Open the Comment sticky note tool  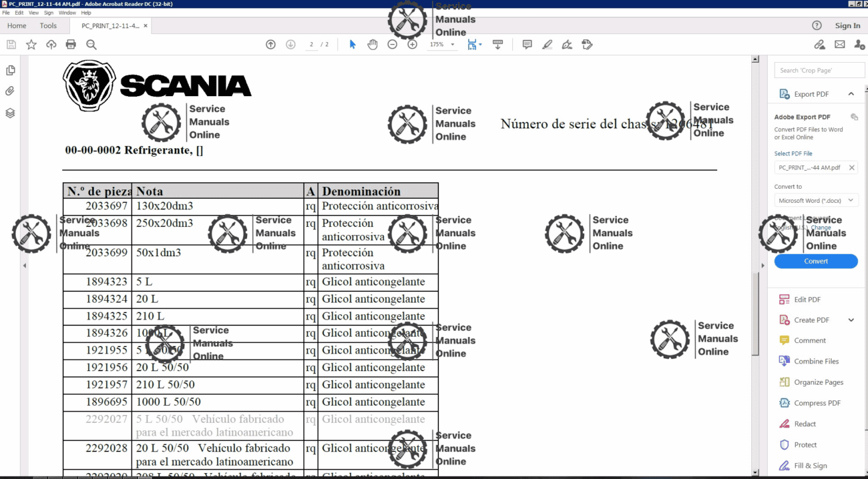click(x=527, y=44)
